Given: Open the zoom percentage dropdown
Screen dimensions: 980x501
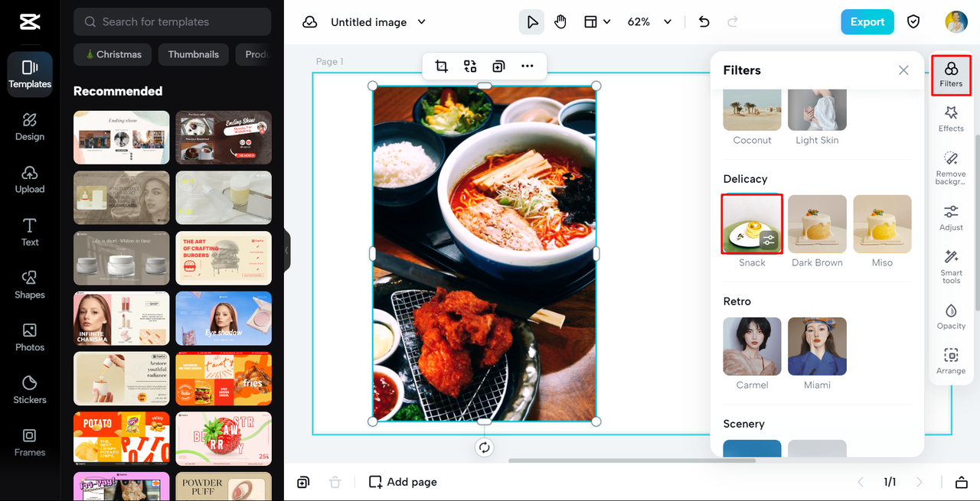Looking at the screenshot, I should click(x=648, y=21).
